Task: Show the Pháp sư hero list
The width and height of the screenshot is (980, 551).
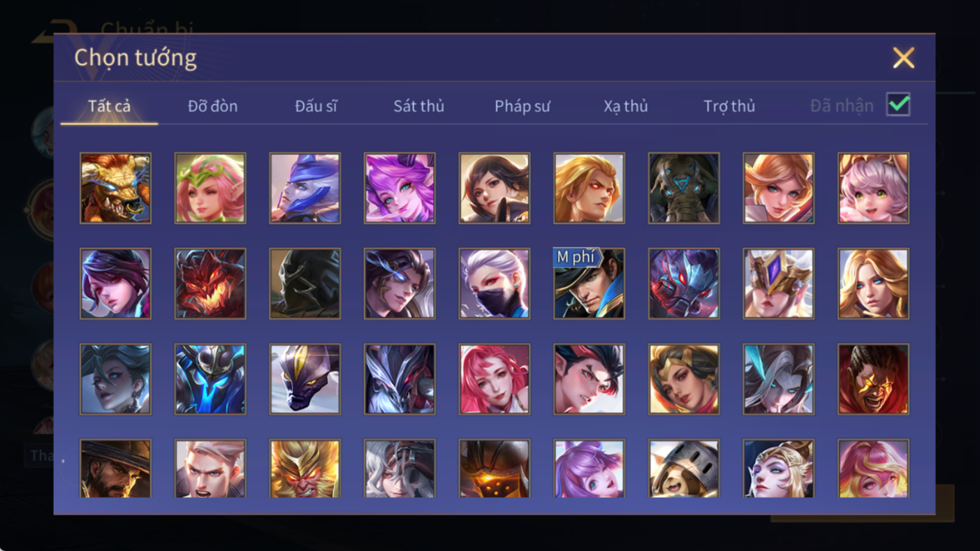Action: click(x=522, y=106)
